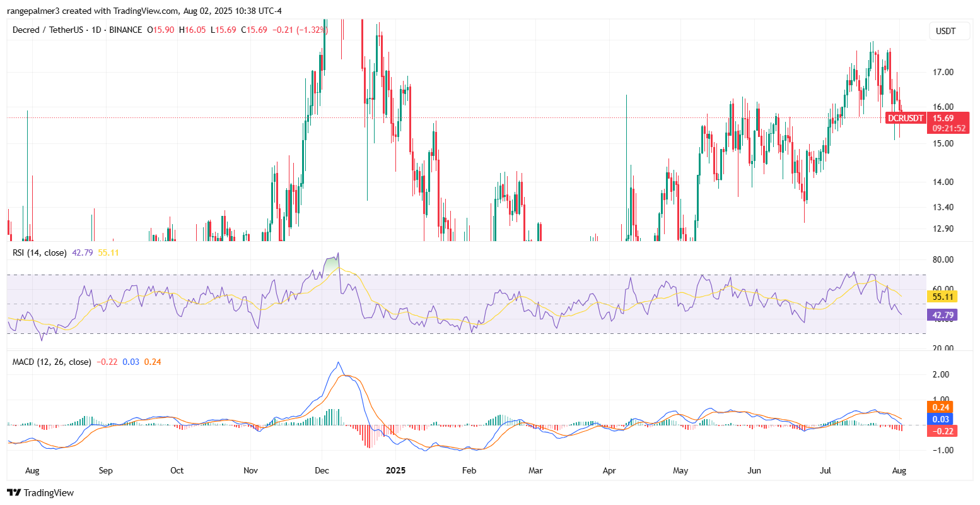Select the orange 0.24 MACD axis label
This screenshot has height=505, width=980.
(x=940, y=407)
